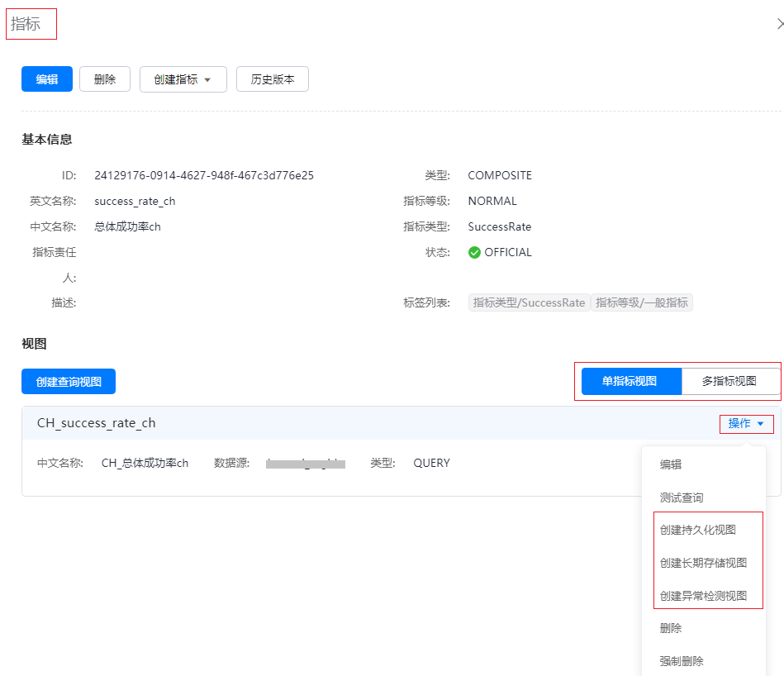The height and width of the screenshot is (676, 784).
Task: Click 删除 in the 操作 menu
Action: pyautogui.click(x=671, y=628)
